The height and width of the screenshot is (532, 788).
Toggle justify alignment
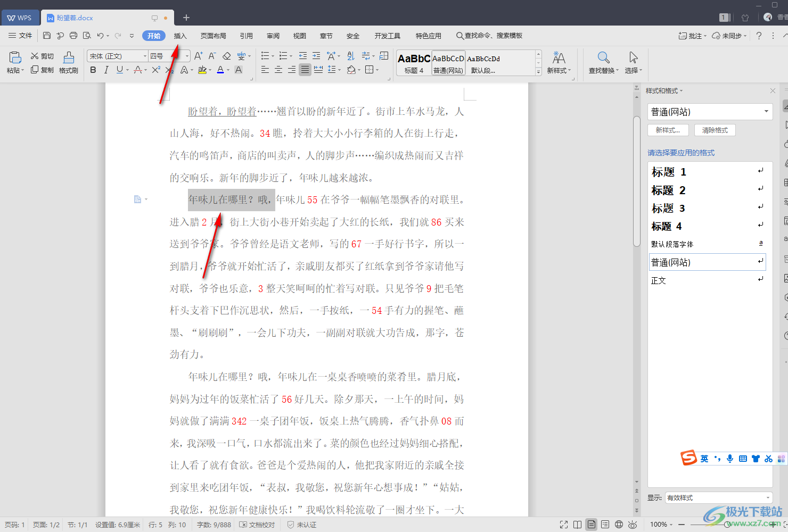(x=305, y=70)
